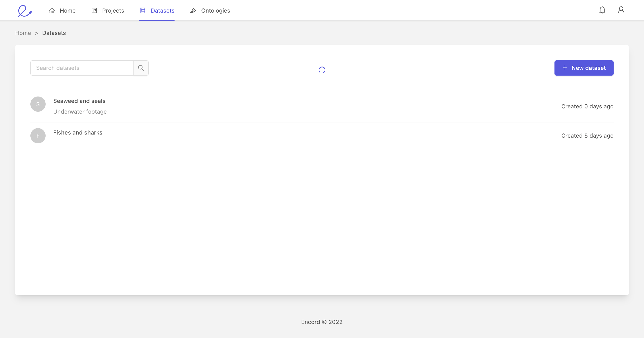644x338 pixels.
Task: Create a New dataset
Action: [584, 68]
